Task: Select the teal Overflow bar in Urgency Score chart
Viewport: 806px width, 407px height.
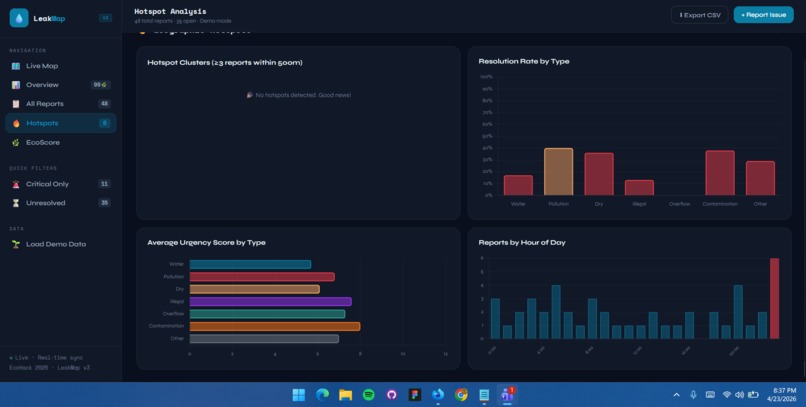Action: [268, 314]
